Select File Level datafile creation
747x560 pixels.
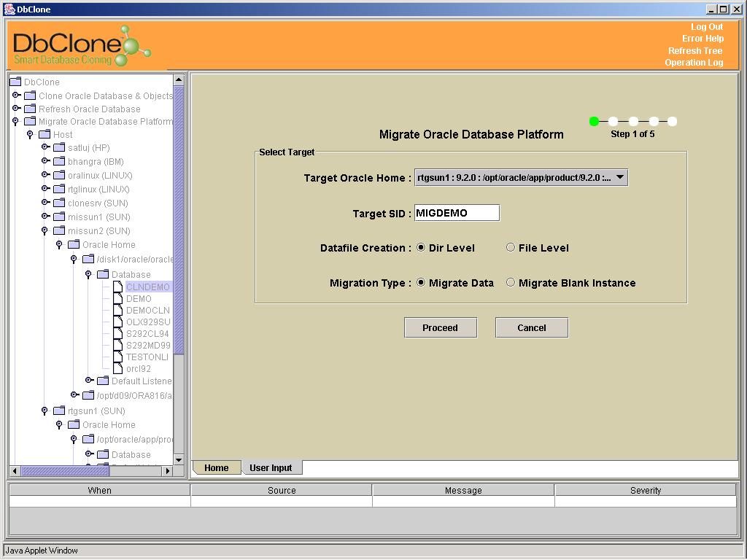[x=510, y=248]
